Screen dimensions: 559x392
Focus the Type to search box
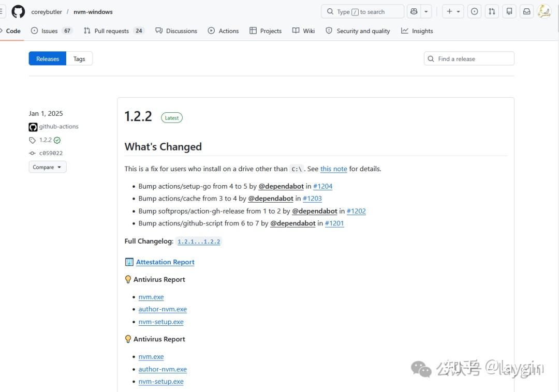point(362,11)
